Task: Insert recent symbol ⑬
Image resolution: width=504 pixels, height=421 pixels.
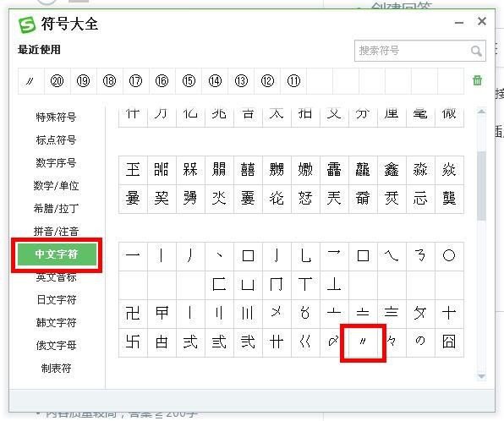Action: click(x=241, y=80)
